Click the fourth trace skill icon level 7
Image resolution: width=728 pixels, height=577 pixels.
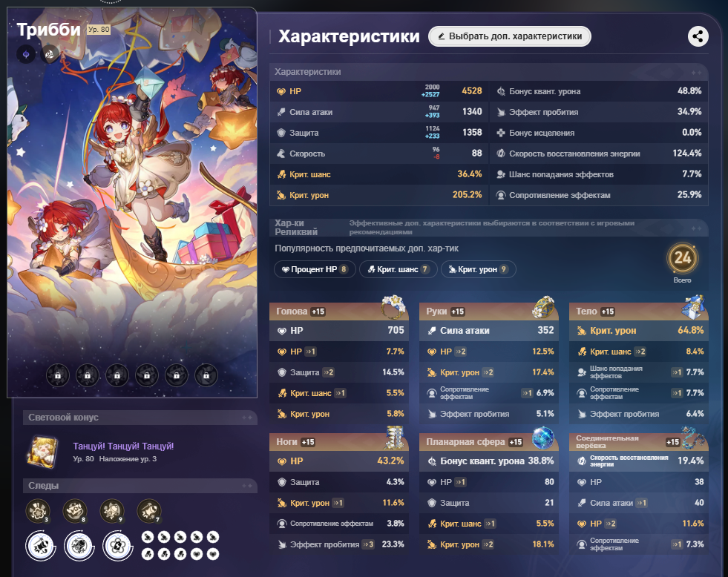point(149,511)
